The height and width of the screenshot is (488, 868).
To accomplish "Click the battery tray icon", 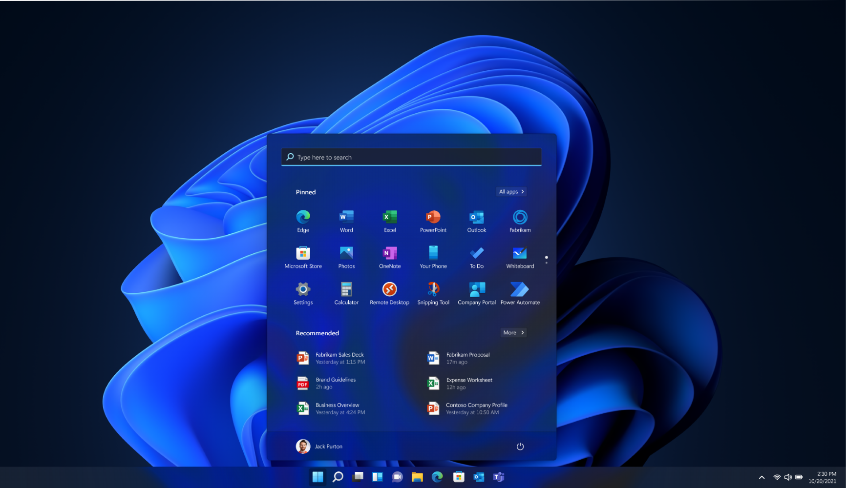I will point(799,477).
